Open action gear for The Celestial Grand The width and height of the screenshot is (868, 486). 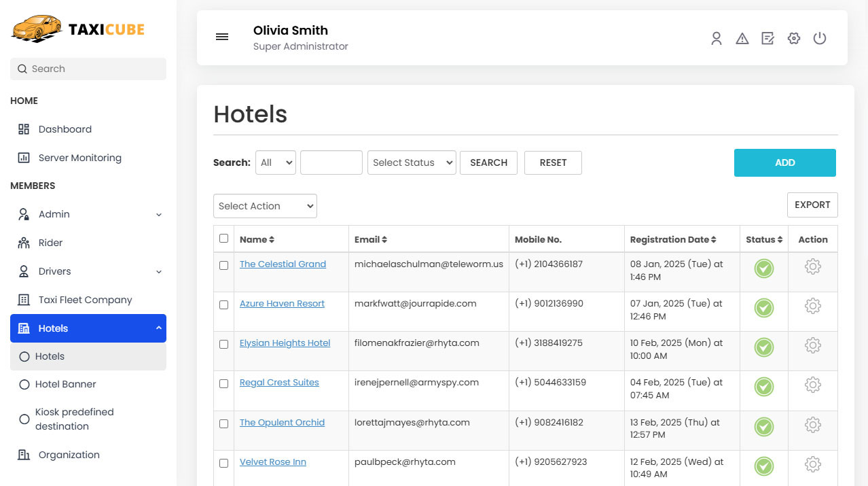pos(812,267)
